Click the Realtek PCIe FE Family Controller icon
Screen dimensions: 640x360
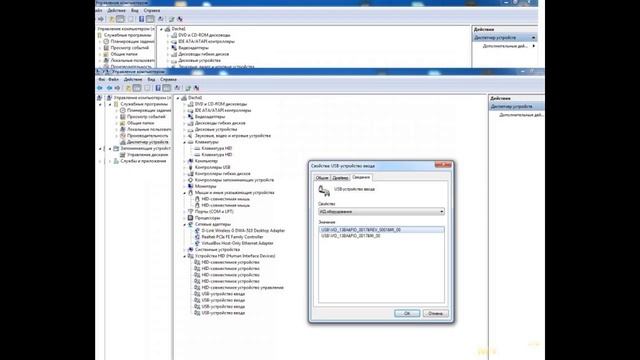click(x=197, y=237)
